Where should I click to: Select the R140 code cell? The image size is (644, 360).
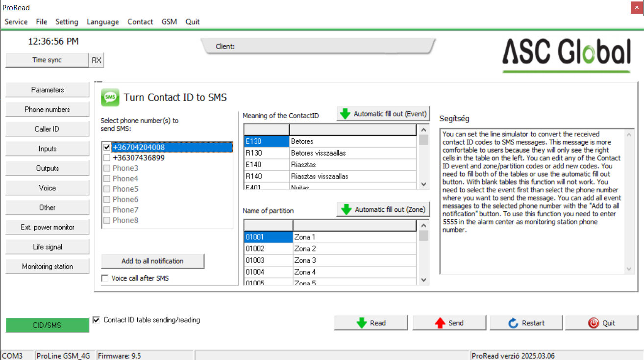click(267, 176)
